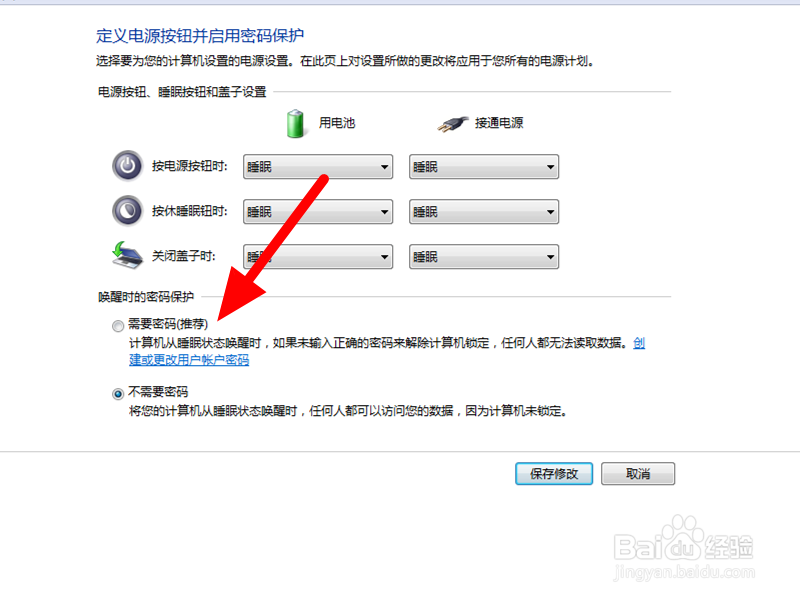Image resolution: width=800 pixels, height=600 pixels.
Task: Click the 需要密码(推荐) option label
Action: 168,324
